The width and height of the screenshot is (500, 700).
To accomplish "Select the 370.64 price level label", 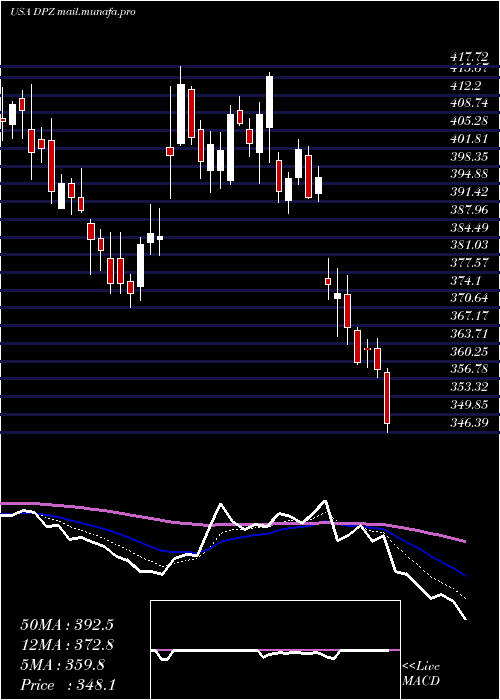I will (468, 298).
